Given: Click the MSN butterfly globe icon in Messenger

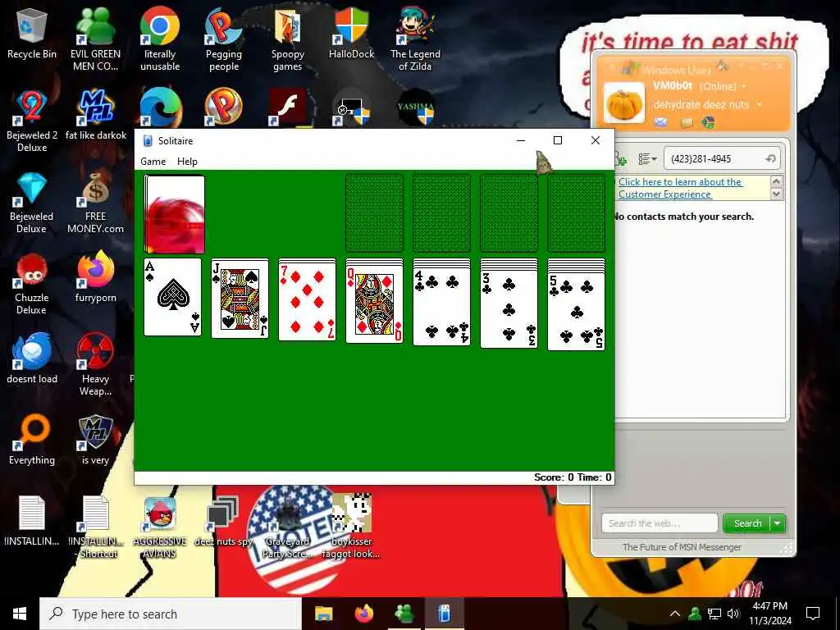Looking at the screenshot, I should coord(708,123).
